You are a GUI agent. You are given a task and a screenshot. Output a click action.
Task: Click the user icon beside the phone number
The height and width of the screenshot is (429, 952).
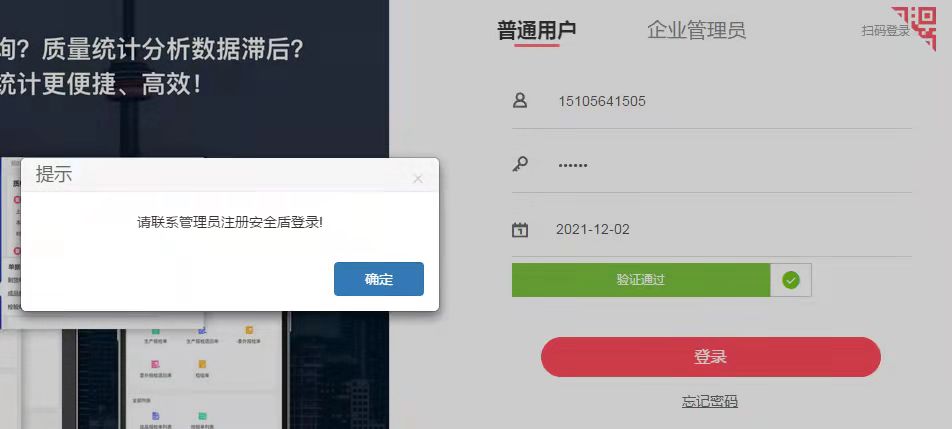tap(520, 100)
